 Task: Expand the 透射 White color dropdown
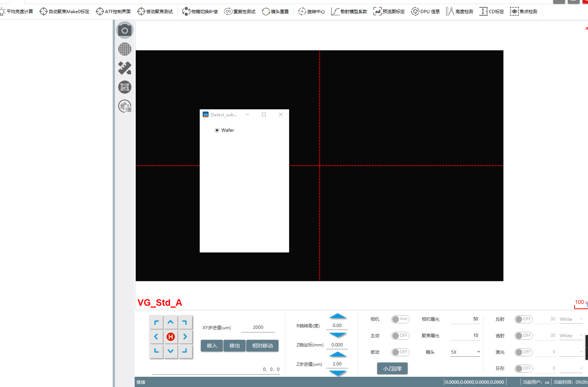pyautogui.click(x=571, y=336)
